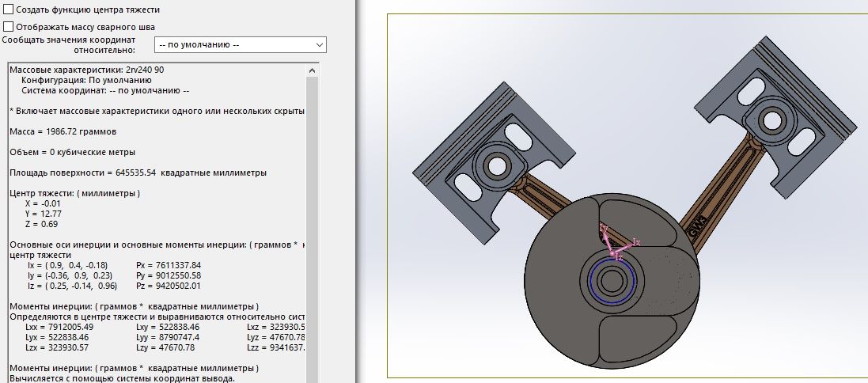Viewport: 868px width, 383px height.
Task: Toggle 'Отображать массу сварного шва' checkbox
Action: point(8,27)
